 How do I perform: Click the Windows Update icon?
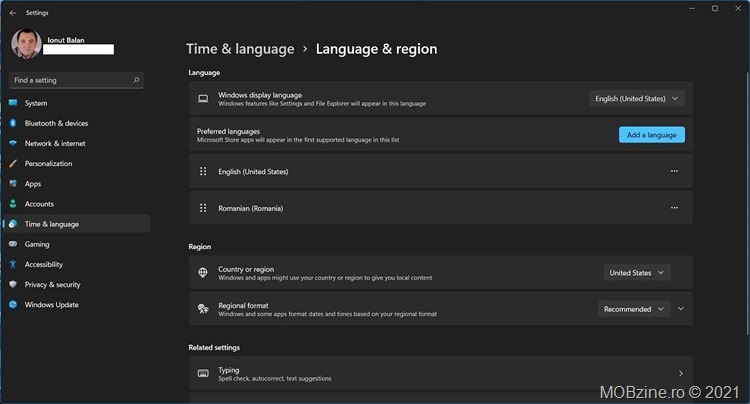click(x=13, y=305)
